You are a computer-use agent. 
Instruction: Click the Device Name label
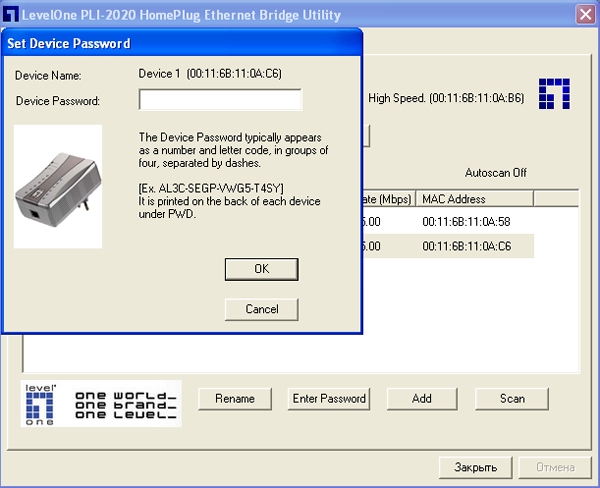click(x=48, y=76)
